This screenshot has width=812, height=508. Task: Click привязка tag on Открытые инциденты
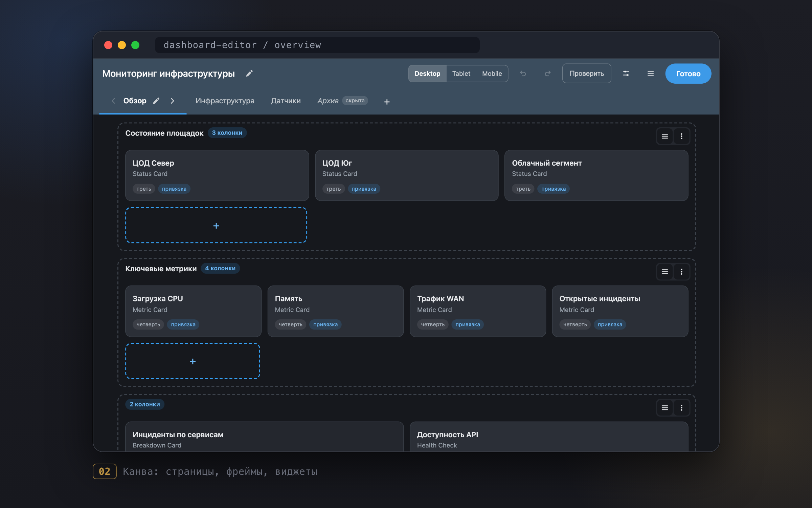(610, 324)
